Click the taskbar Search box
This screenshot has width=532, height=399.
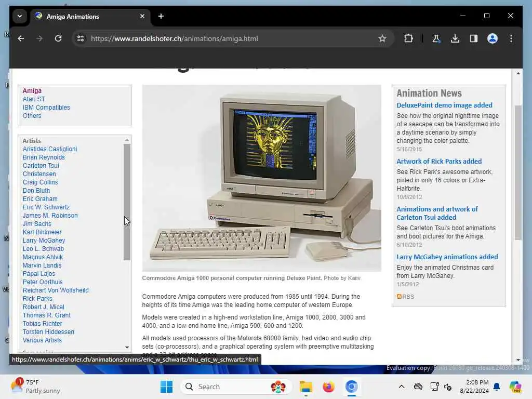236,387
